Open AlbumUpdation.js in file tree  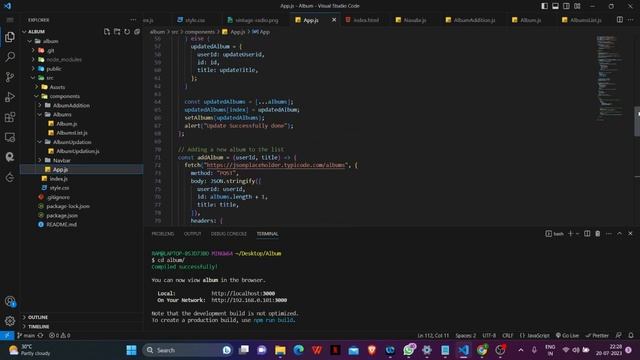[78, 151]
